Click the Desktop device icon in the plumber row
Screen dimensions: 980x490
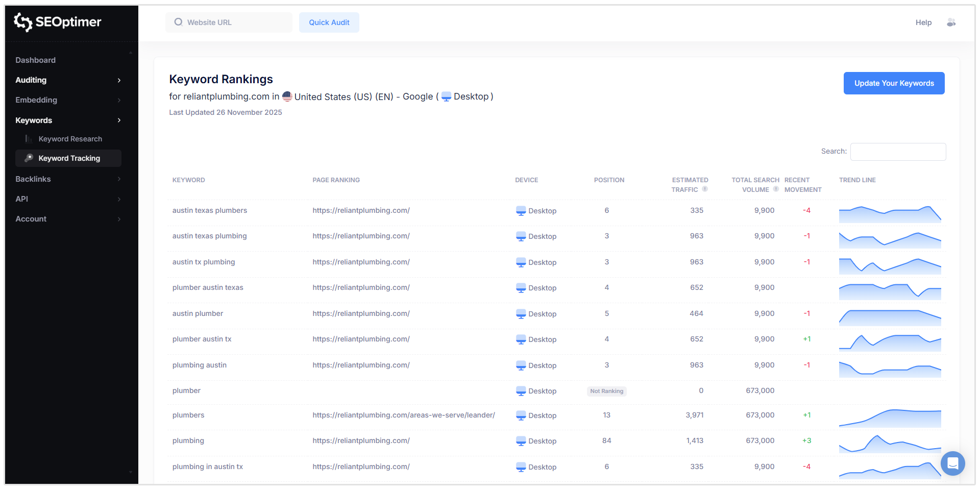point(521,390)
